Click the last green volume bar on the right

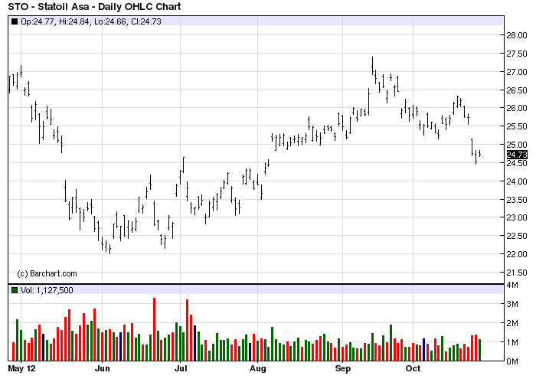[x=479, y=350]
